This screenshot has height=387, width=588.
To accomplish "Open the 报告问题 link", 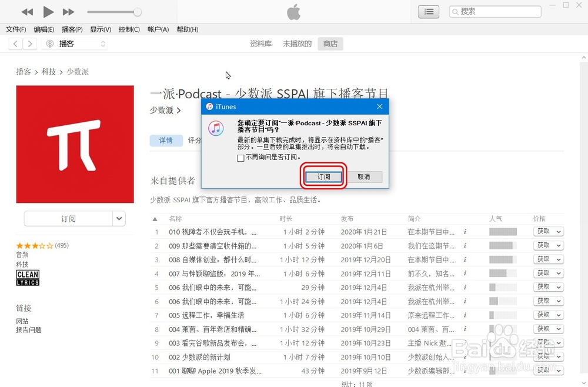I will tap(28, 330).
